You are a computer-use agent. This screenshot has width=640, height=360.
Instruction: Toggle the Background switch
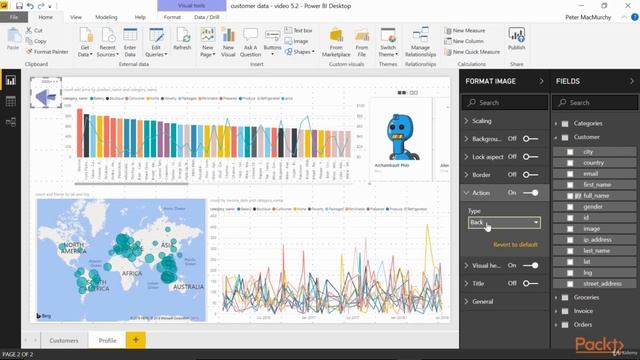pyautogui.click(x=530, y=139)
